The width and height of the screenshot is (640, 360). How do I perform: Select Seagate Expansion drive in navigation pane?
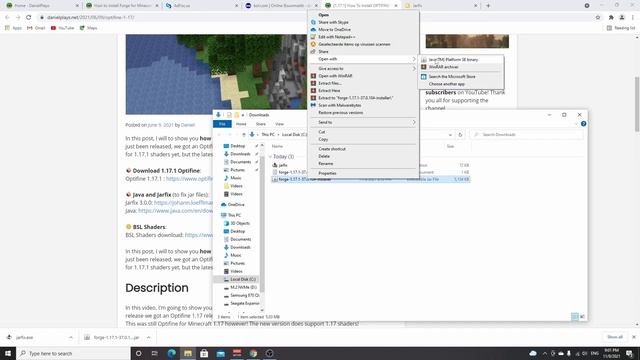click(x=244, y=303)
